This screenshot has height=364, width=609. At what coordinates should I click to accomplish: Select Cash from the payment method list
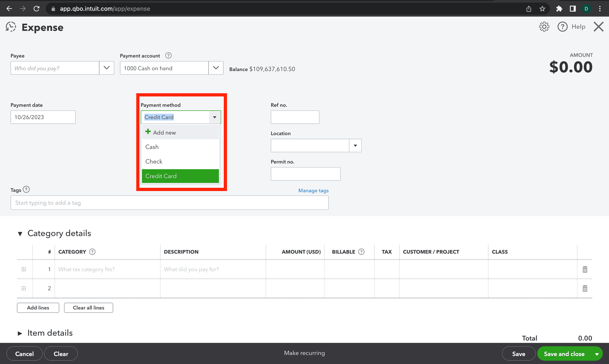pos(152,147)
